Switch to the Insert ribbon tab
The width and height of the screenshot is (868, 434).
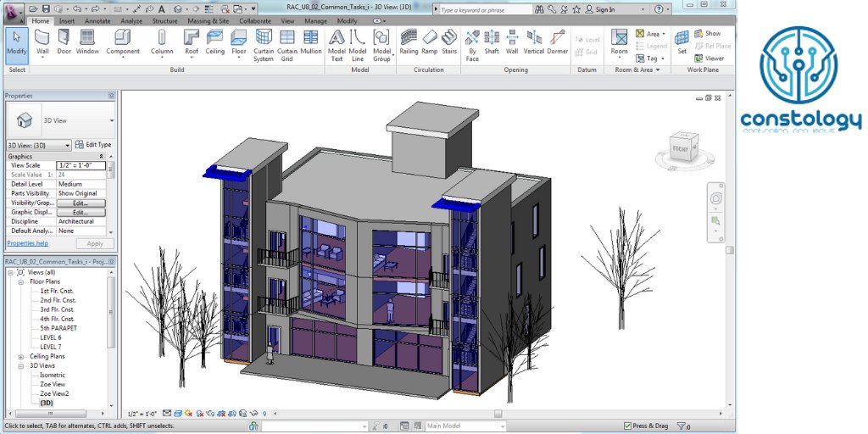tap(67, 21)
